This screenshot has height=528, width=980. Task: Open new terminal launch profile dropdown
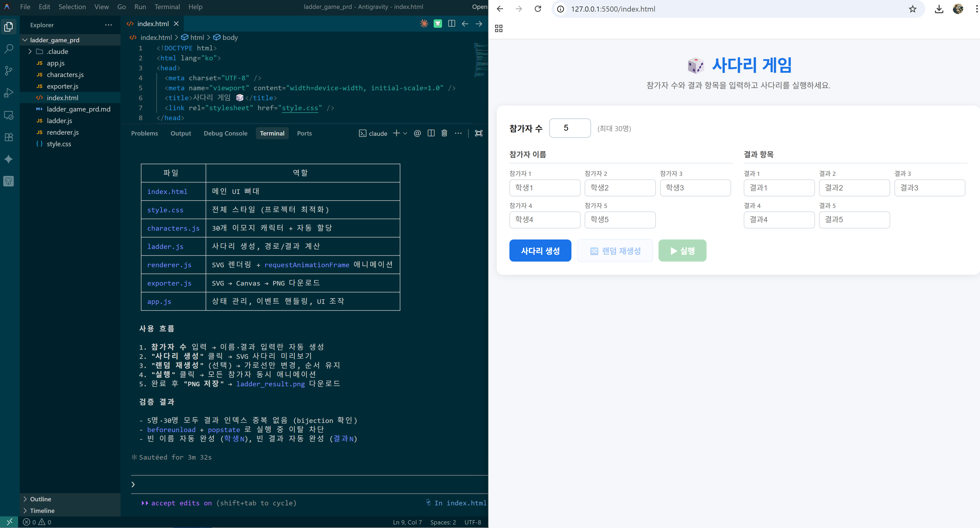[405, 133]
